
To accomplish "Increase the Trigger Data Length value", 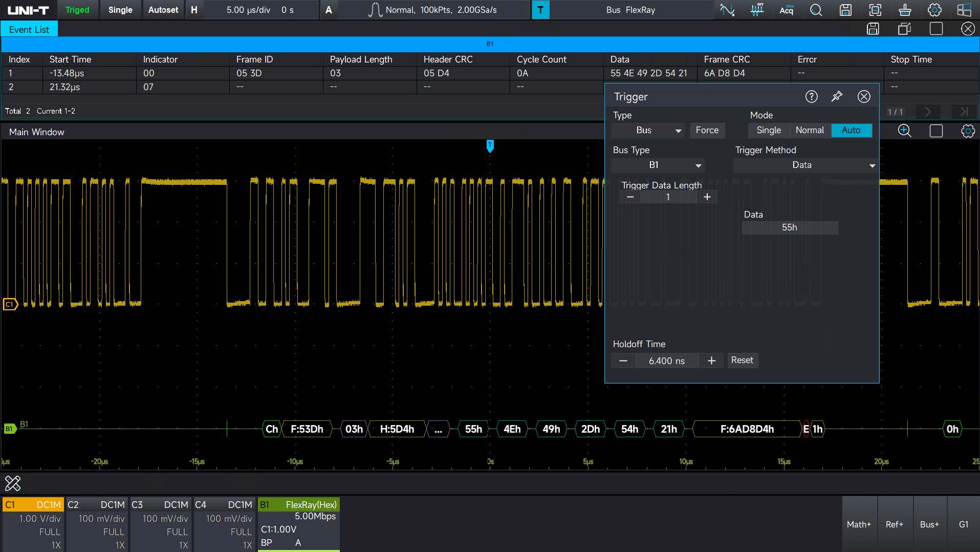I will pos(707,197).
